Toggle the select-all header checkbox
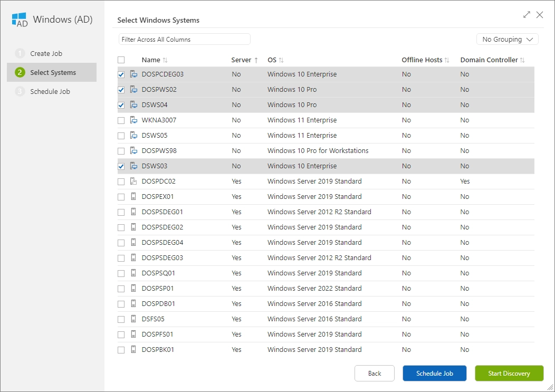Image resolution: width=555 pixels, height=392 pixels. click(x=121, y=60)
